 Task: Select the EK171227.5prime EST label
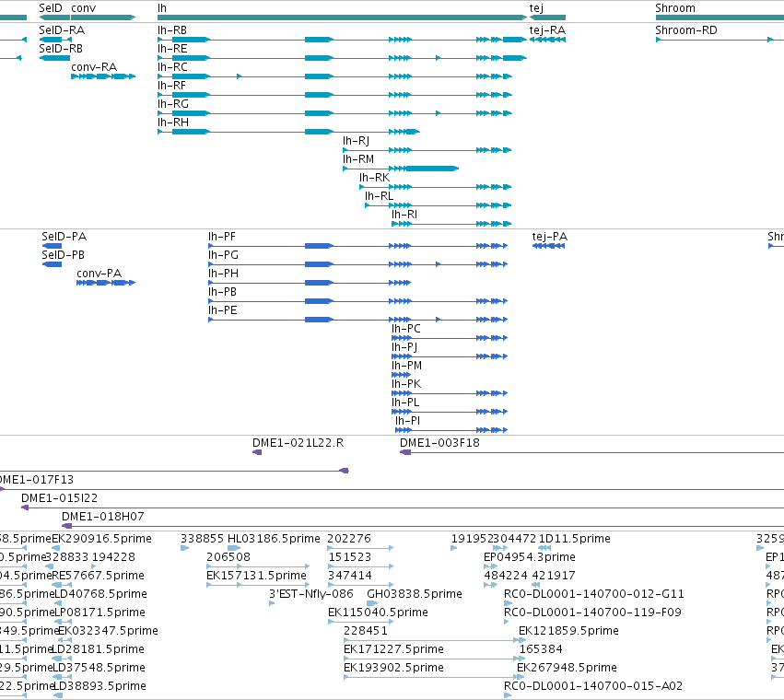(x=393, y=650)
